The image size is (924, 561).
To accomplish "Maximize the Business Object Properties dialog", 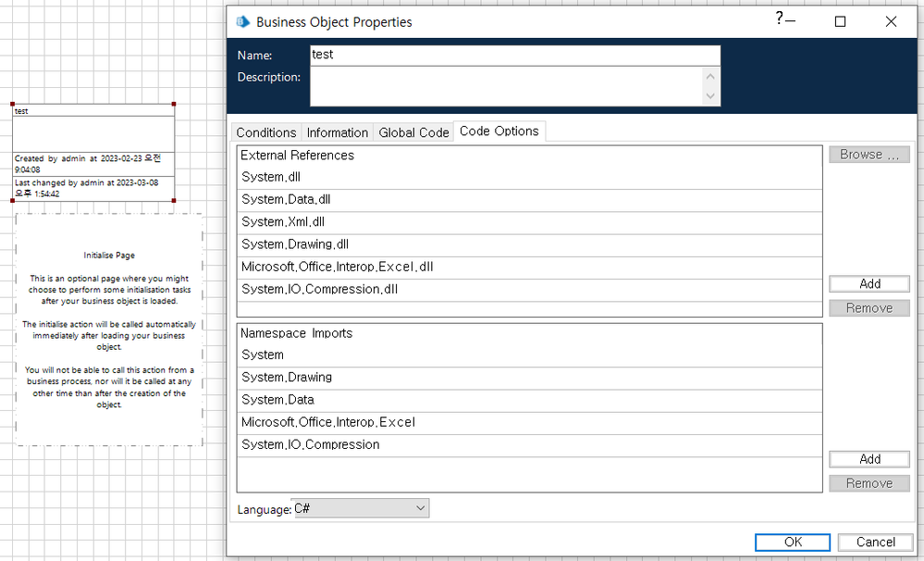I will pyautogui.click(x=841, y=22).
